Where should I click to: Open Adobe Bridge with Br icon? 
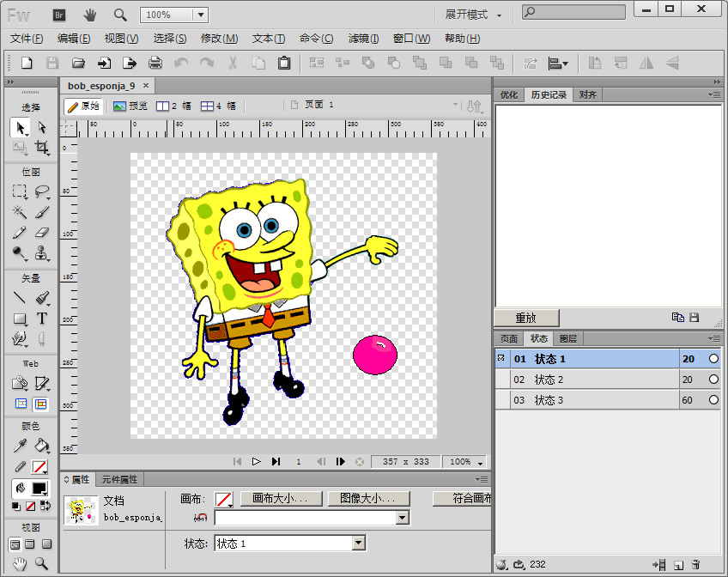pyautogui.click(x=59, y=15)
